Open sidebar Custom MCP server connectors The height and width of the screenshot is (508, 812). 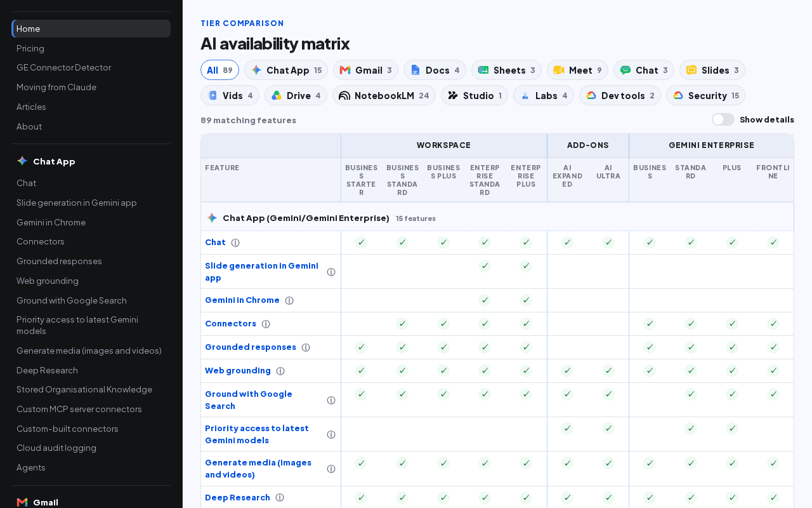91,409
